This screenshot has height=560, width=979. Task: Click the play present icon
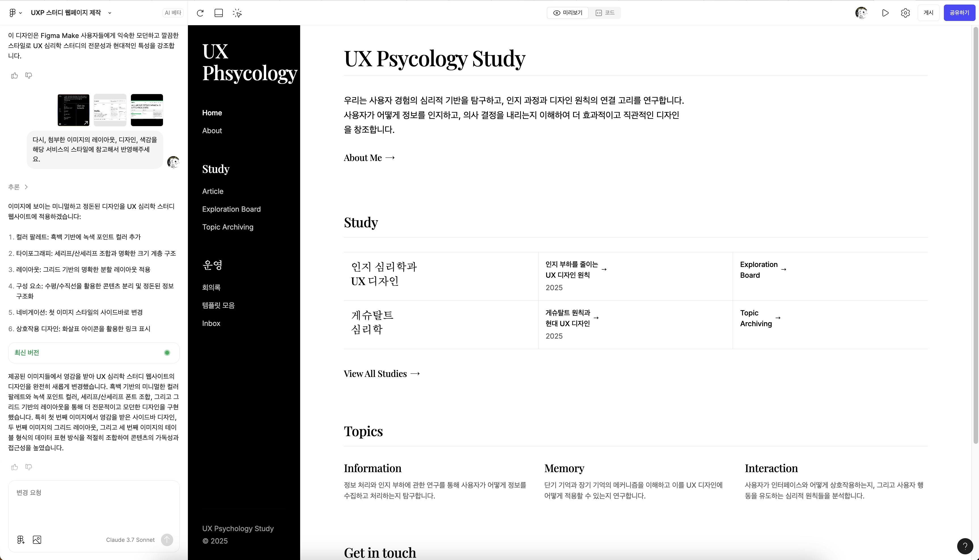coord(885,13)
